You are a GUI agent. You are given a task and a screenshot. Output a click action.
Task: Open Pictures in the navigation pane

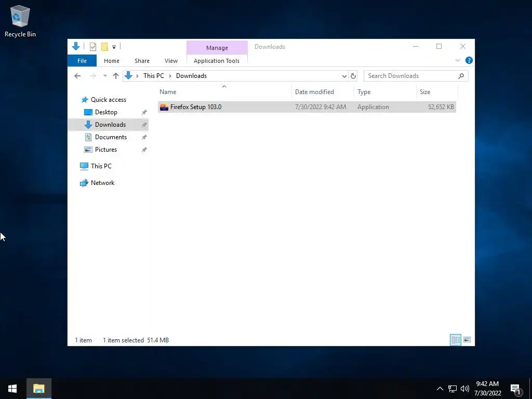click(x=106, y=150)
